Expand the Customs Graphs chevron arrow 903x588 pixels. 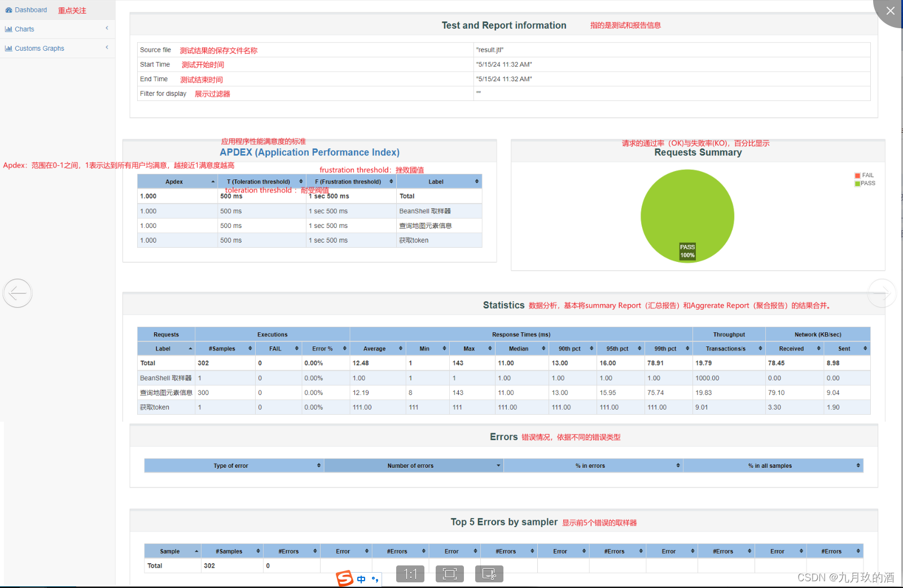pos(107,47)
